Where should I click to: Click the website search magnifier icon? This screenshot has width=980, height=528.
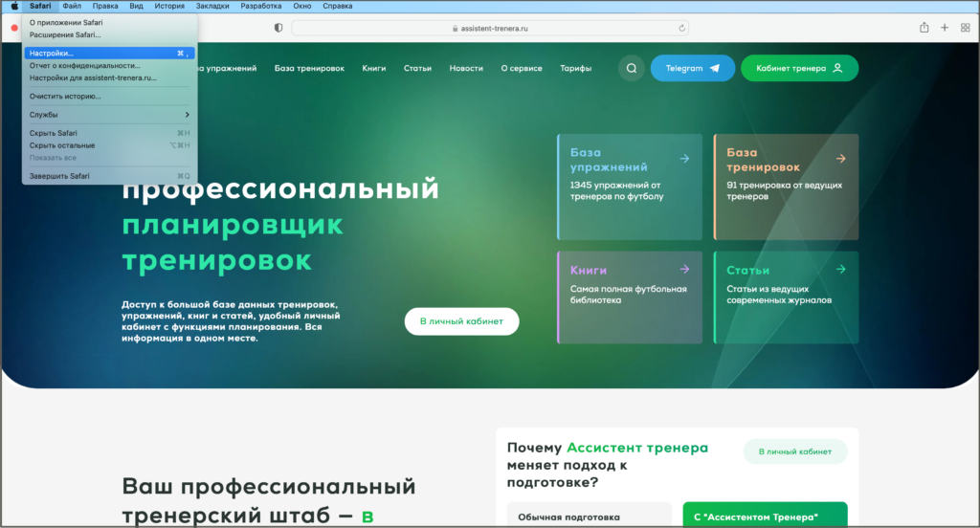coord(632,68)
